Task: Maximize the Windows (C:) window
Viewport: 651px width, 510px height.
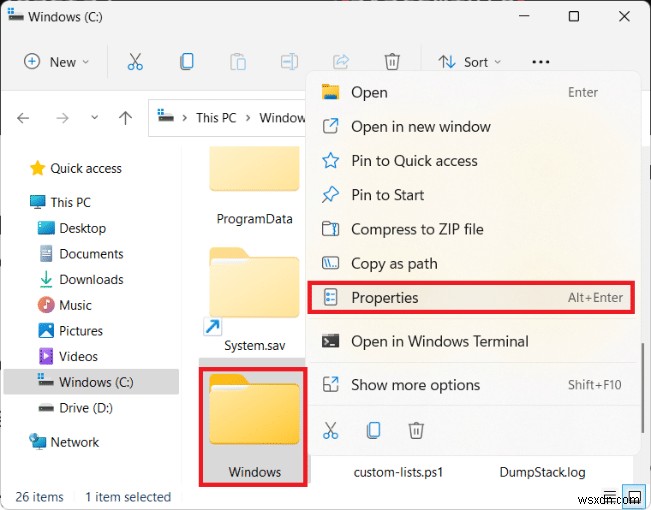Action: 574,16
